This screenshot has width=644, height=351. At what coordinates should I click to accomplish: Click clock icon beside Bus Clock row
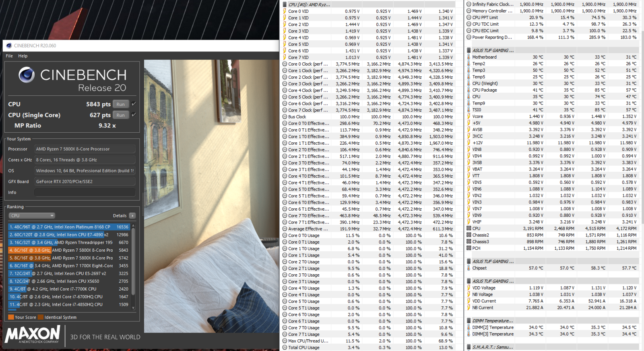(285, 117)
